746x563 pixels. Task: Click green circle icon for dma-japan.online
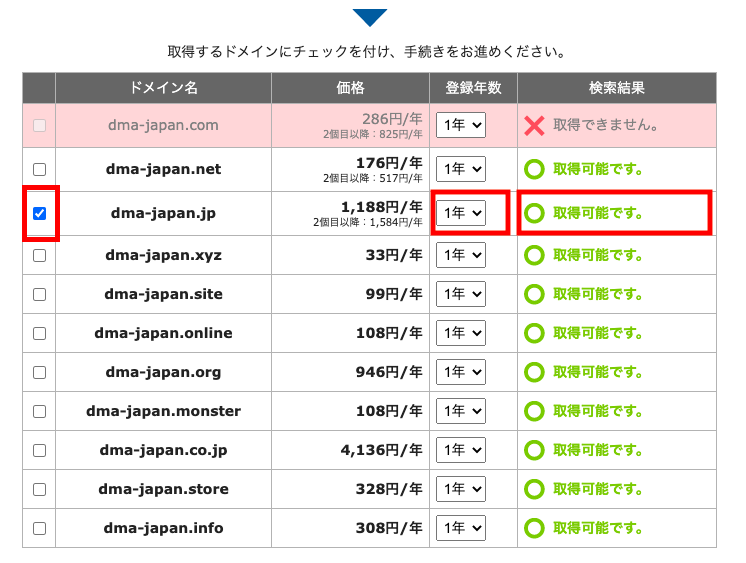point(535,333)
